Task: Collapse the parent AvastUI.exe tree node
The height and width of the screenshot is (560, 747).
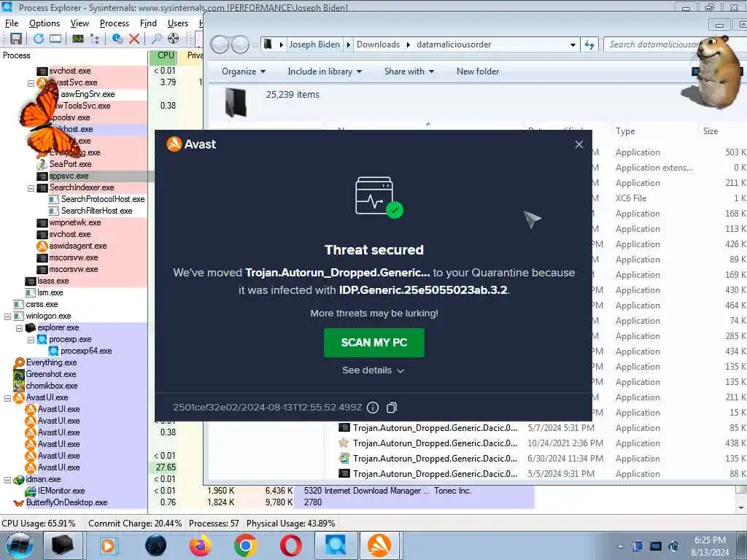Action: pos(7,398)
